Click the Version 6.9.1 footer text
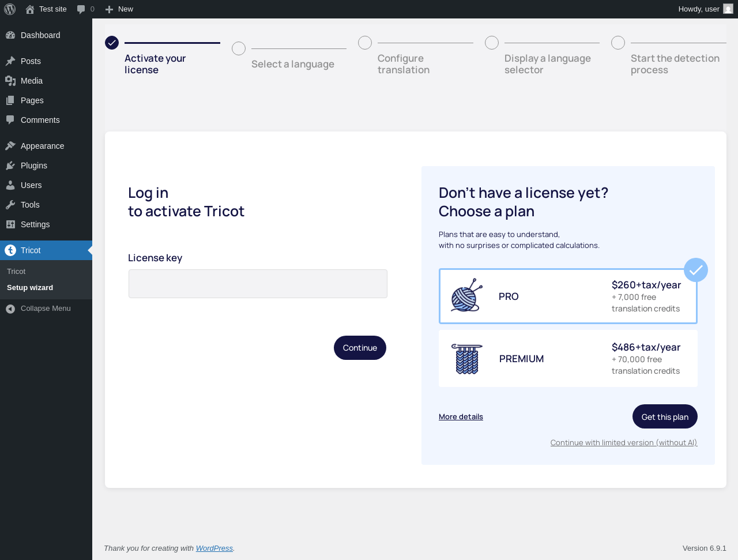 [x=705, y=548]
